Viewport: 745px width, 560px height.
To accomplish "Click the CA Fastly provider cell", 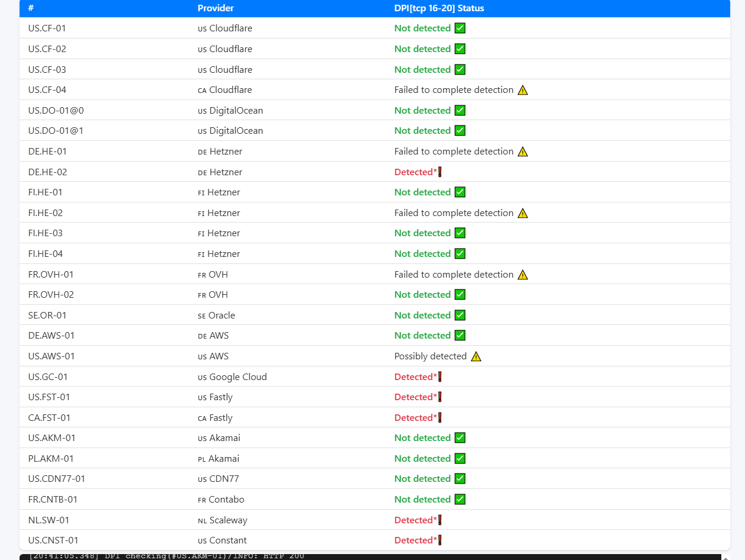I will 215,417.
